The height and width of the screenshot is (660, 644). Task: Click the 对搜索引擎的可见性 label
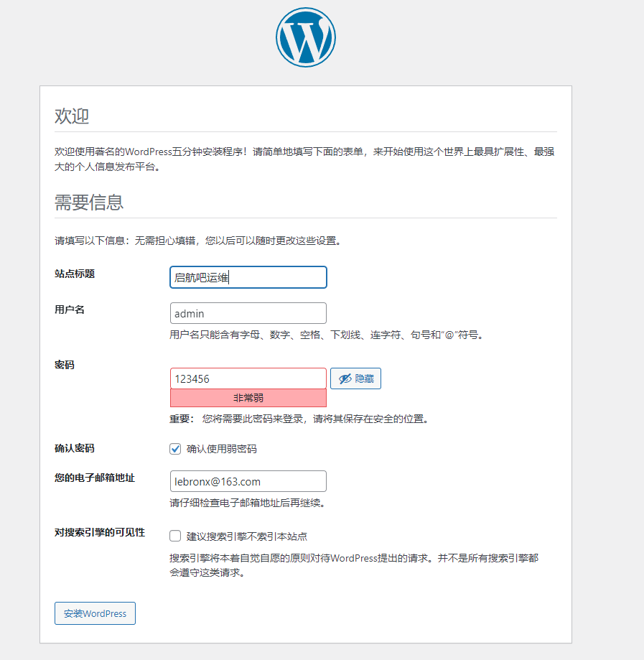(x=100, y=532)
